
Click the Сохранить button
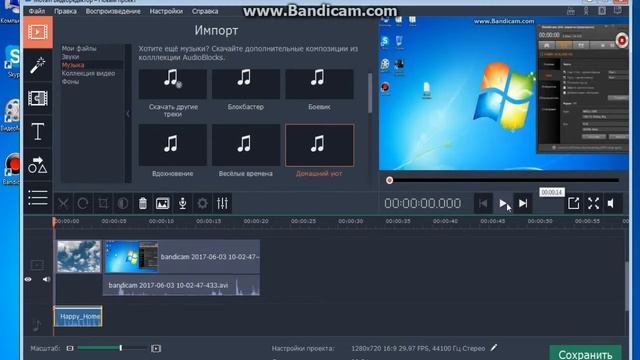(x=585, y=353)
